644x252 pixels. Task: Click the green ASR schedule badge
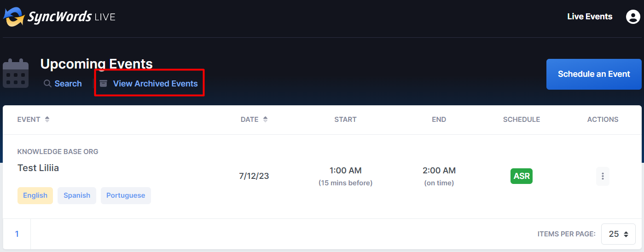pyautogui.click(x=522, y=176)
